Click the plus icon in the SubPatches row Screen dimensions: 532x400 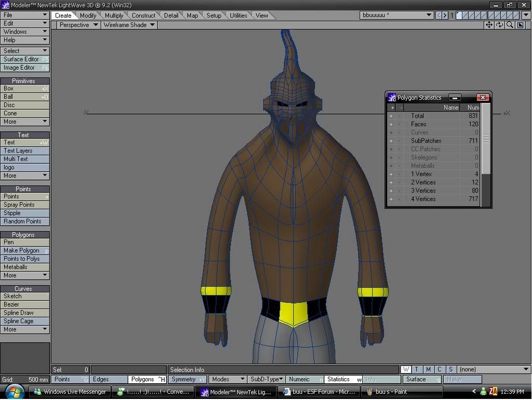[x=391, y=140]
